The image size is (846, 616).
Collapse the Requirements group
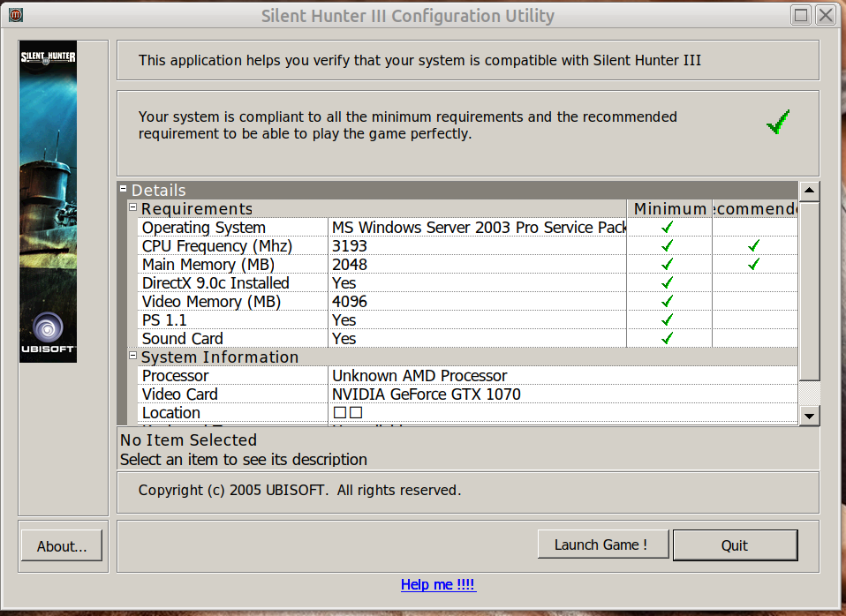(x=133, y=208)
